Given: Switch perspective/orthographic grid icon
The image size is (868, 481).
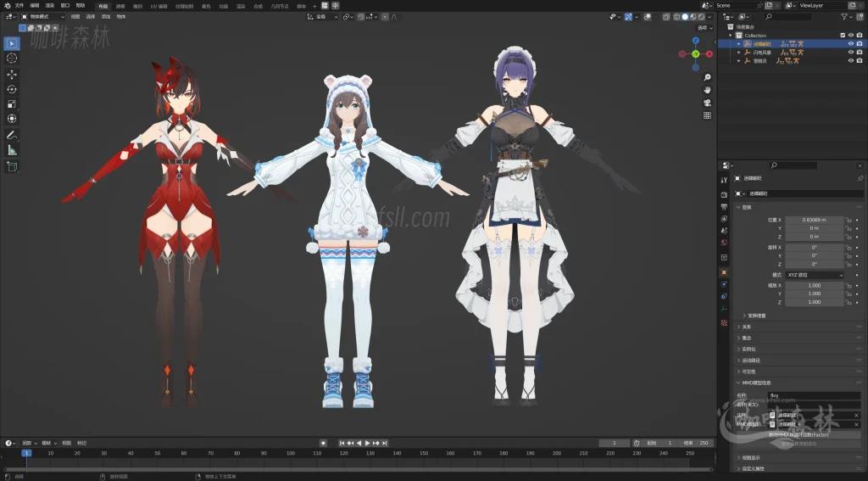Looking at the screenshot, I should point(707,115).
